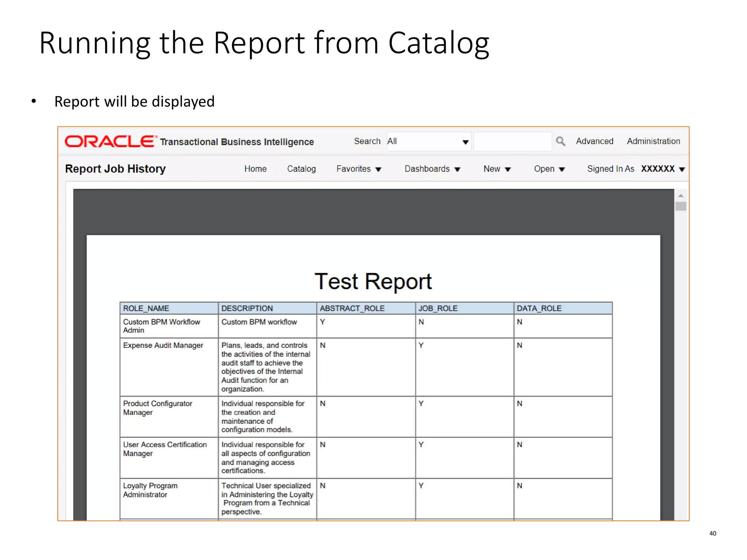Image resolution: width=747 pixels, height=560 pixels.
Task: Select the 'Expense Audit Manager' cell
Action: [169, 367]
